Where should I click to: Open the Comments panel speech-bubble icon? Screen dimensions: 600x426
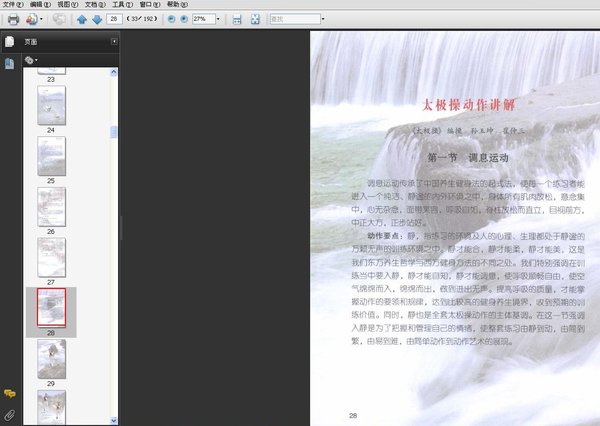point(10,393)
